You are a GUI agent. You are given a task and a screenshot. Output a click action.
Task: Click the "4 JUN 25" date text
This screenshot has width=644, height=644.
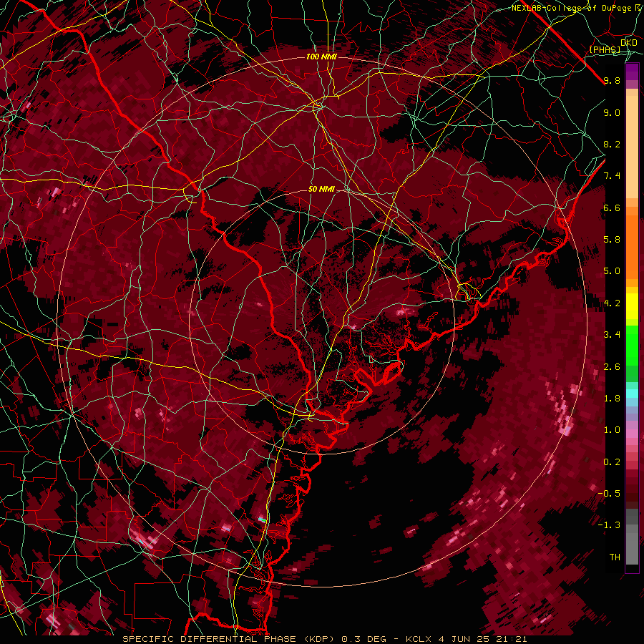[x=462, y=639]
